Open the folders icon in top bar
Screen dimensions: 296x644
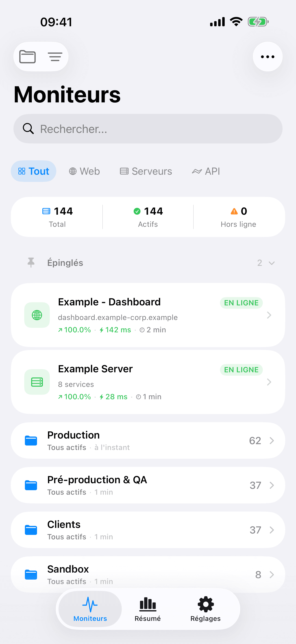pyautogui.click(x=27, y=57)
